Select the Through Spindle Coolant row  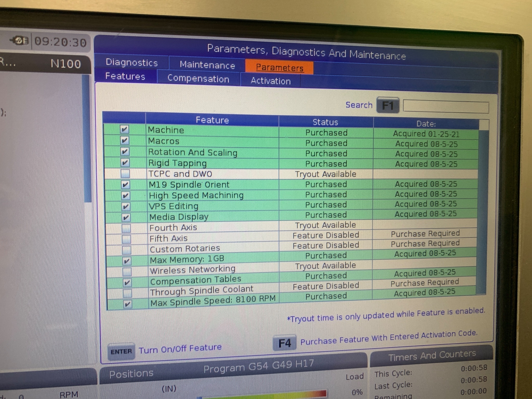click(202, 291)
